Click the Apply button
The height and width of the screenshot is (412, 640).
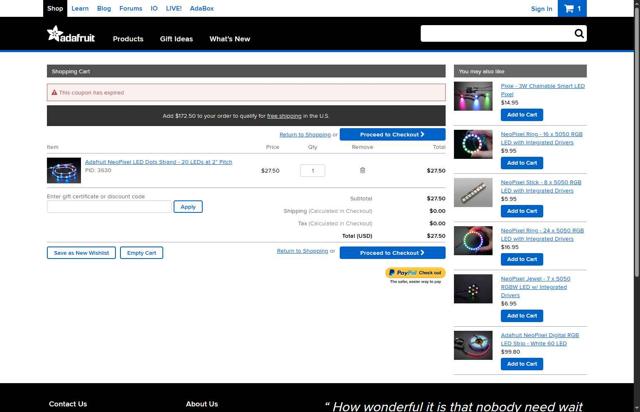tap(188, 207)
